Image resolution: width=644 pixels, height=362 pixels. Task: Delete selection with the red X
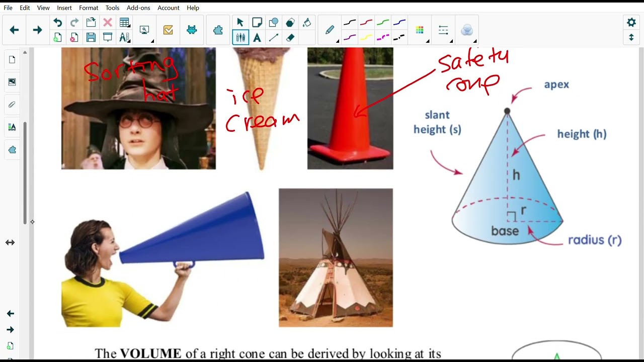coord(108,23)
